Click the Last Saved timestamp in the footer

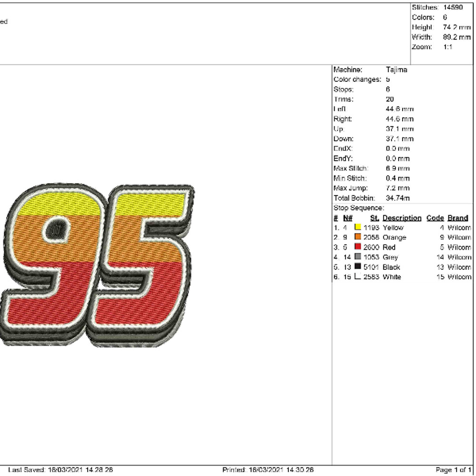[62, 468]
